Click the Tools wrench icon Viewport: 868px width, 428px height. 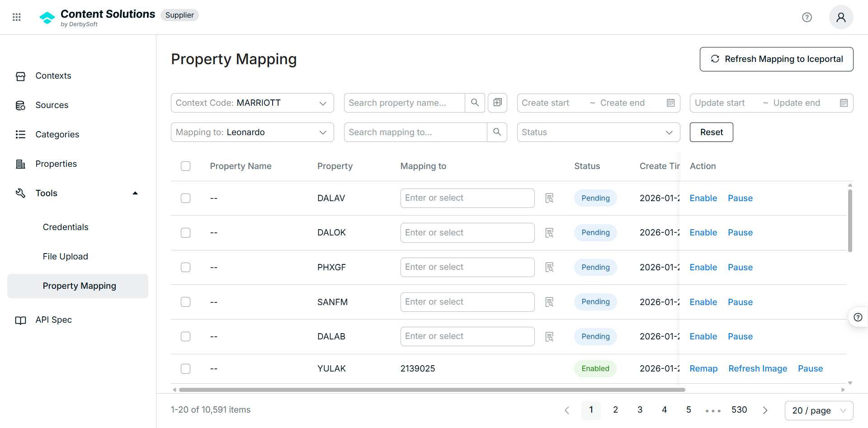[x=20, y=193]
